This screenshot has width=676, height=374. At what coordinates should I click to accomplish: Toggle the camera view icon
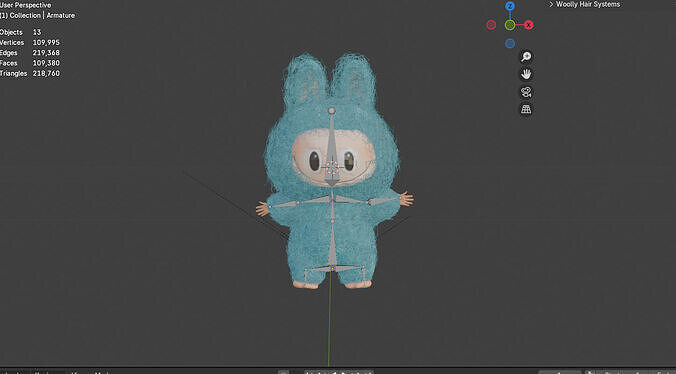pos(526,92)
